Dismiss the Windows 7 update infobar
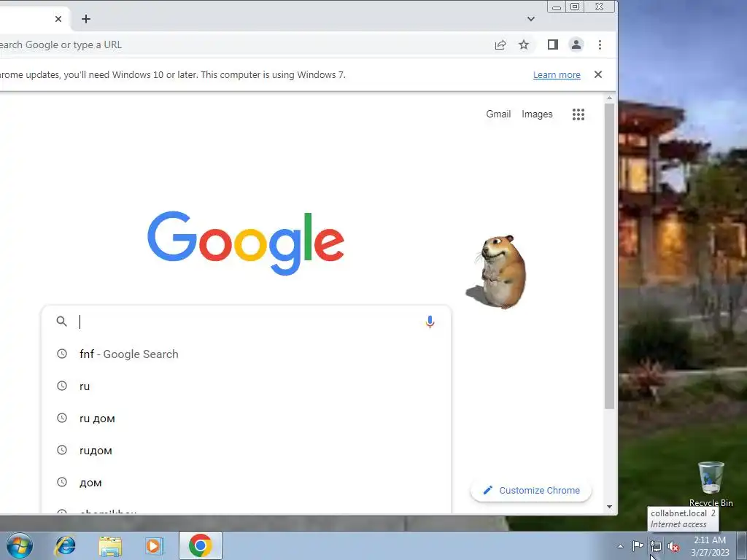The width and height of the screenshot is (747, 560). [598, 74]
